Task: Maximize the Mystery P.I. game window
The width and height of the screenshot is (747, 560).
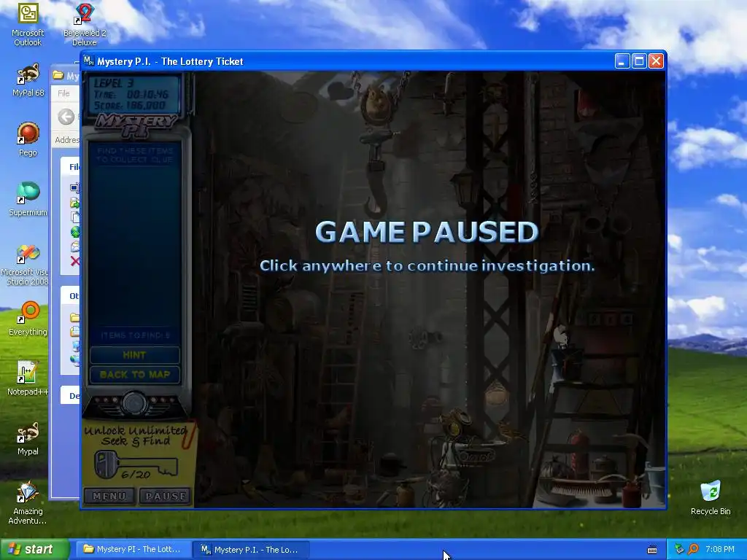Action: 639,61
